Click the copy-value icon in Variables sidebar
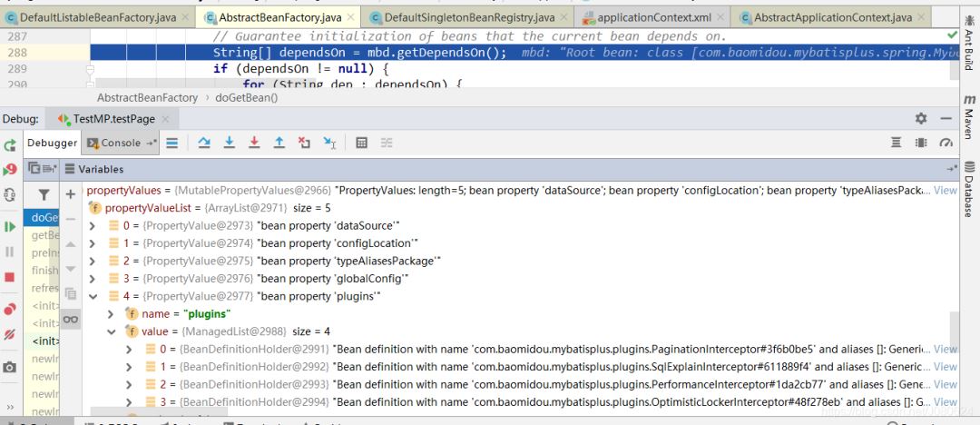 [x=71, y=293]
